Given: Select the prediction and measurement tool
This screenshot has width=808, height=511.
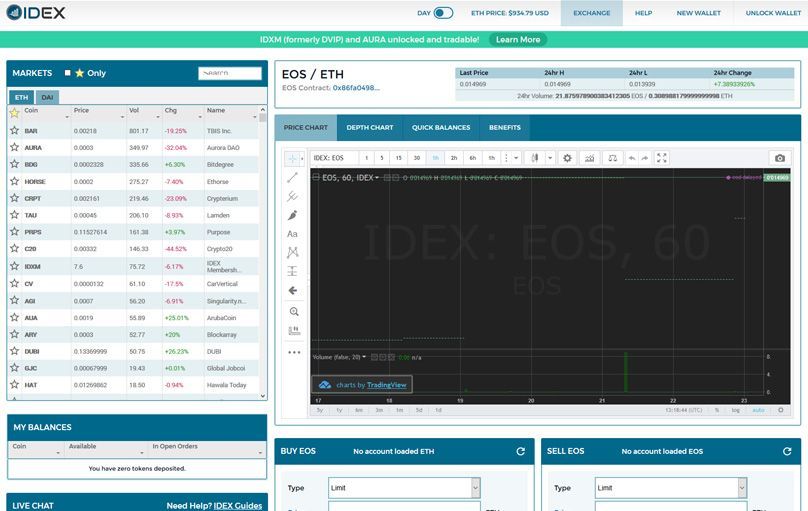Looking at the screenshot, I should point(293,271).
